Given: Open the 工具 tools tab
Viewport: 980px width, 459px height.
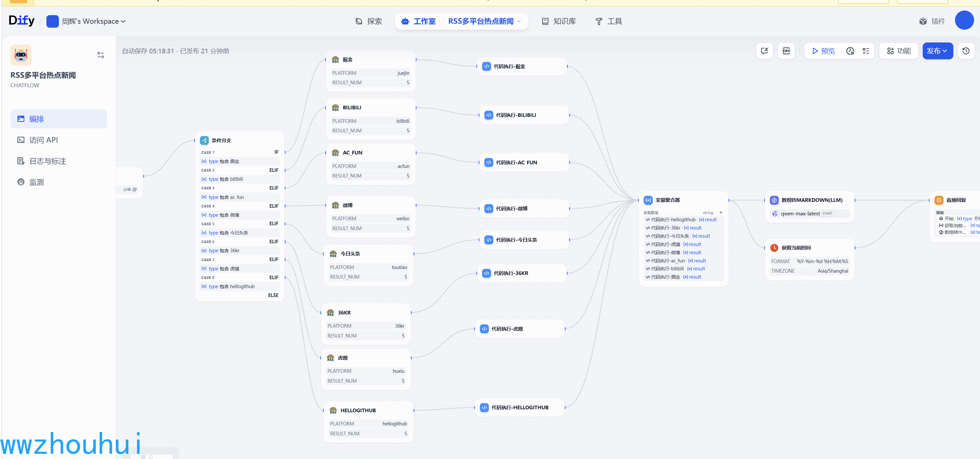Looking at the screenshot, I should click(609, 21).
